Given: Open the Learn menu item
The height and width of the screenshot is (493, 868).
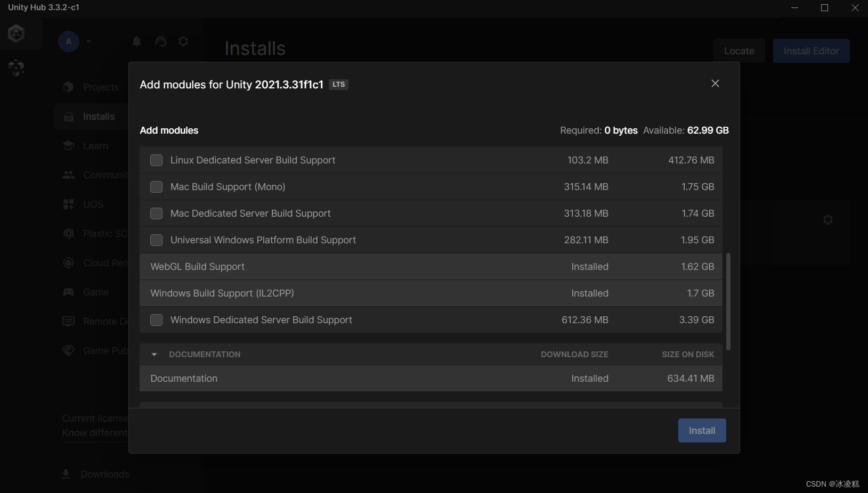Looking at the screenshot, I should [95, 146].
